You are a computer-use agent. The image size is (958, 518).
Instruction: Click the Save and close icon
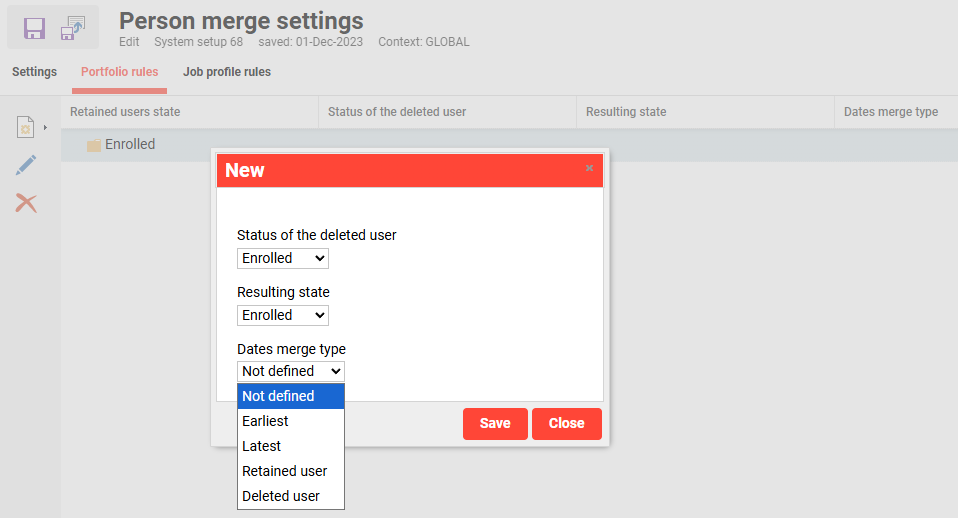(74, 28)
